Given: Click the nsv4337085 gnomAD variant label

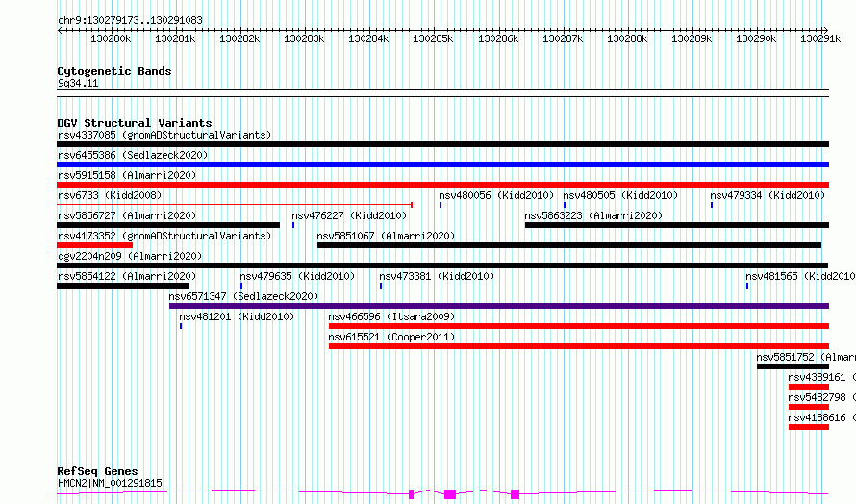Looking at the screenshot, I should coord(164,135).
